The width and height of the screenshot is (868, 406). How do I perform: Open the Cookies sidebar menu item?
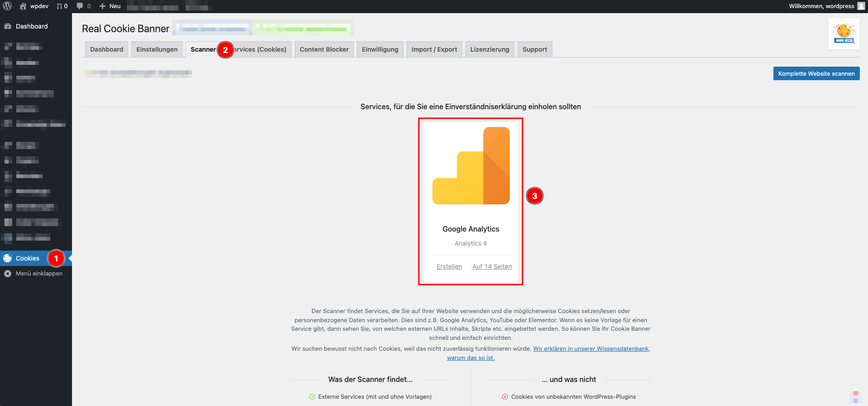[x=28, y=258]
